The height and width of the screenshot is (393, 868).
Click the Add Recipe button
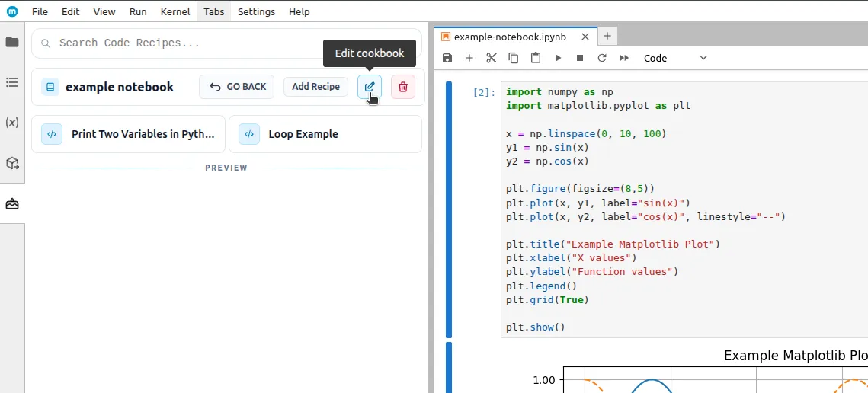pyautogui.click(x=315, y=87)
